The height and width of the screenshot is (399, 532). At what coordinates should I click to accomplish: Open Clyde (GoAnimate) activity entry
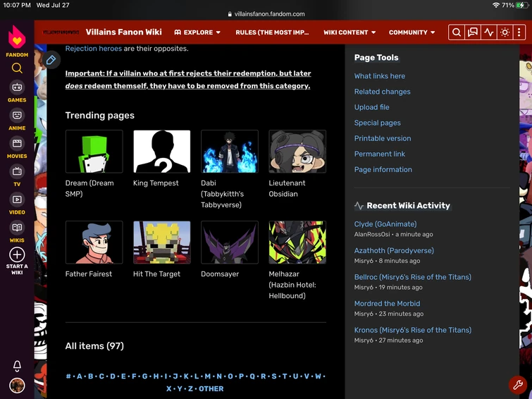coord(385,224)
